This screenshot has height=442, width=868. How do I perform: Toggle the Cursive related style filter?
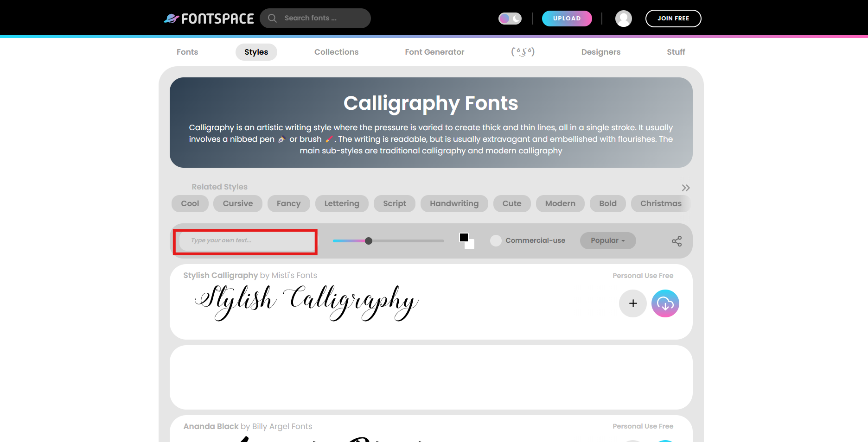237,203
